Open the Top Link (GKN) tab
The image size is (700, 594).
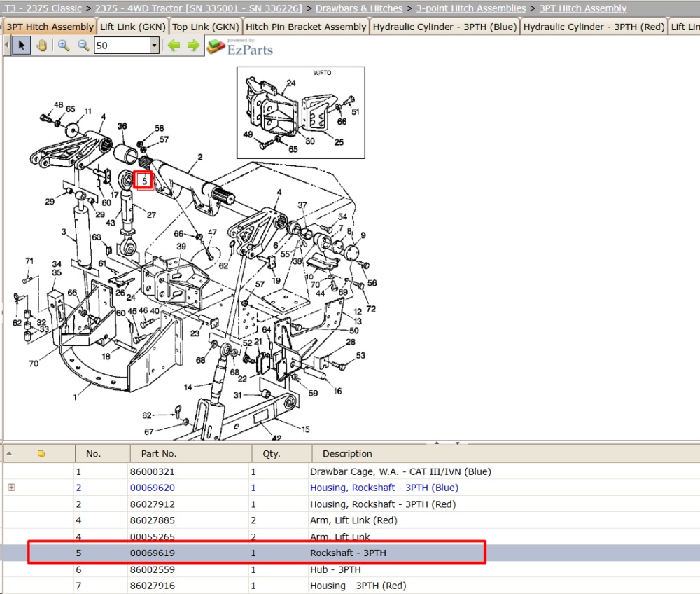coord(206,27)
